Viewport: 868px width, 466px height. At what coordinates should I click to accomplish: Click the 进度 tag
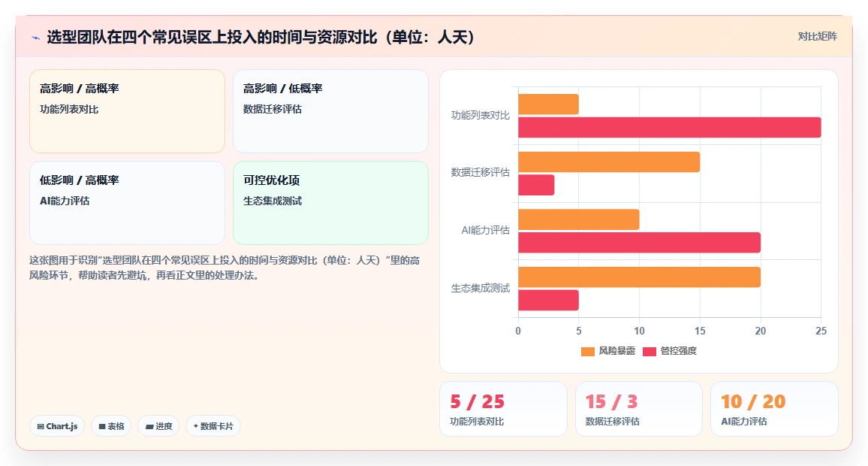pyautogui.click(x=158, y=426)
